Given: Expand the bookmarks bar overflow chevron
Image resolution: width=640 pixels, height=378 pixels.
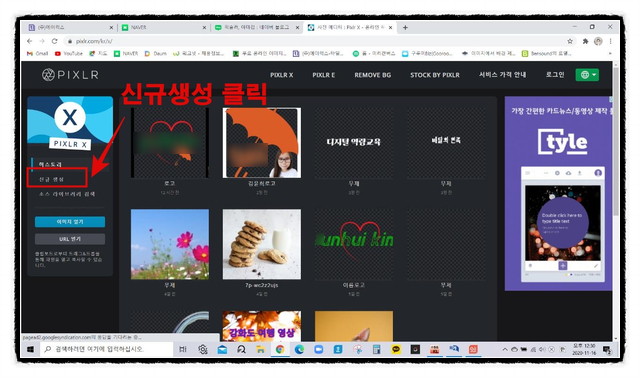Looking at the screenshot, I should tap(610, 53).
